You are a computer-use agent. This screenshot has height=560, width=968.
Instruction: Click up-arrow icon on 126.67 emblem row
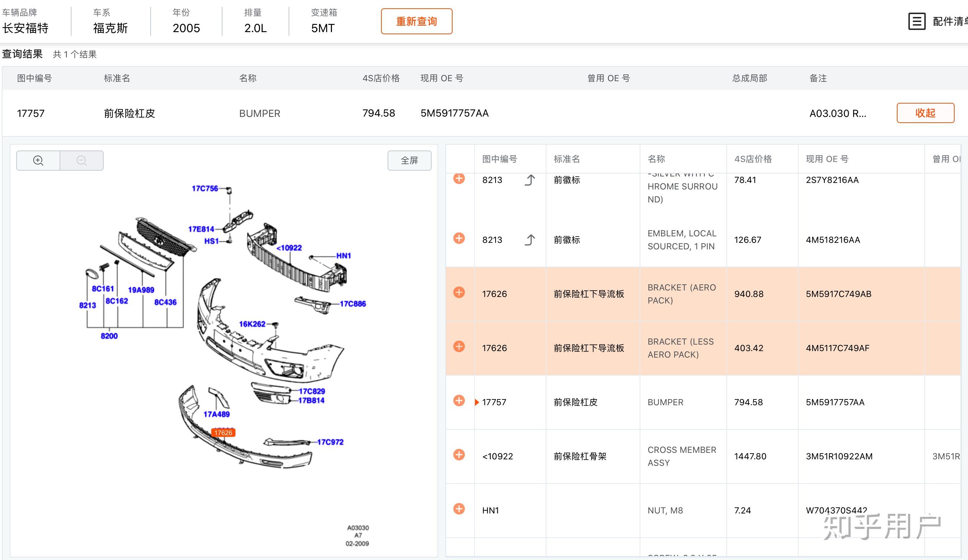pos(530,240)
